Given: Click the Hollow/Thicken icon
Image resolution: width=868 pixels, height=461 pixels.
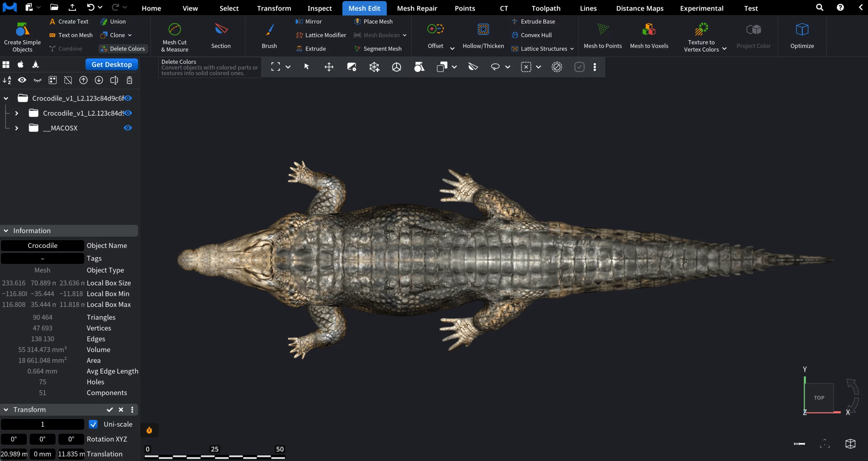Looking at the screenshot, I should (x=483, y=30).
